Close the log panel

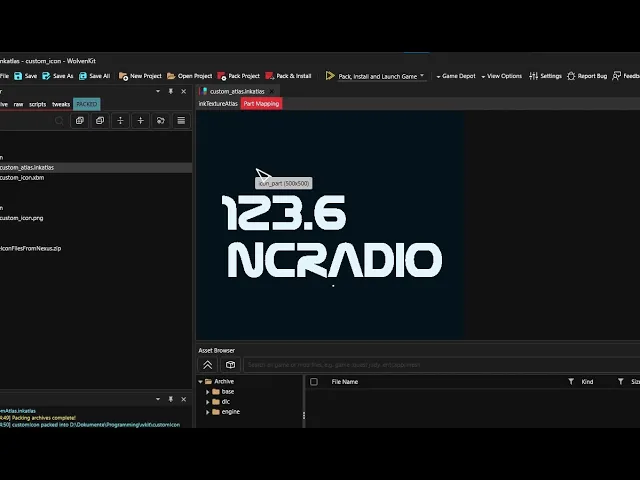click(x=184, y=399)
